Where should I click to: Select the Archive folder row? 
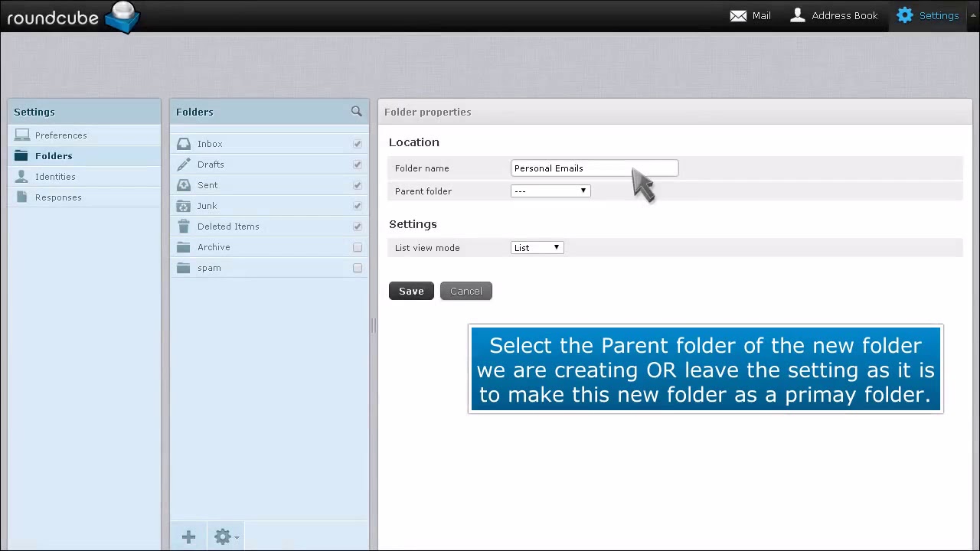pos(269,247)
